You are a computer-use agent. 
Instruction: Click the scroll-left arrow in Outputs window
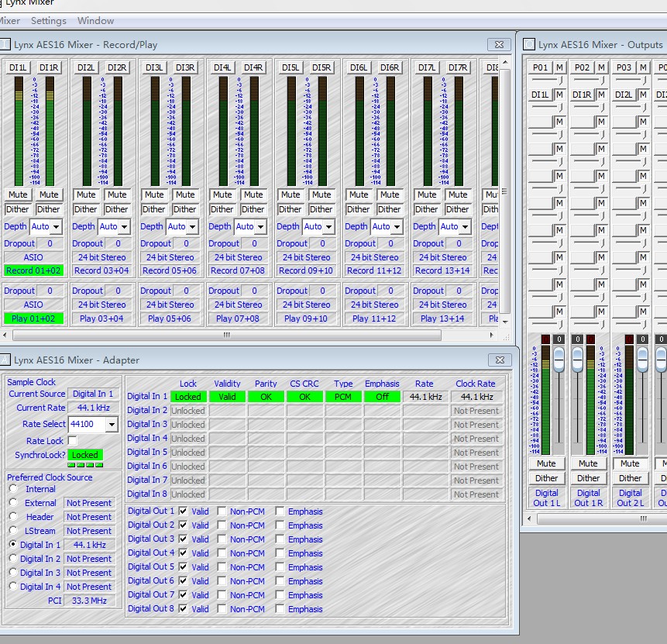pos(529,518)
